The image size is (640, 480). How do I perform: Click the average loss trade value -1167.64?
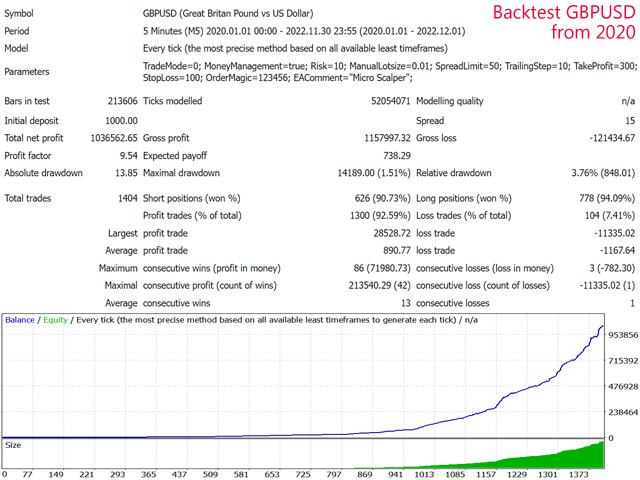(617, 251)
